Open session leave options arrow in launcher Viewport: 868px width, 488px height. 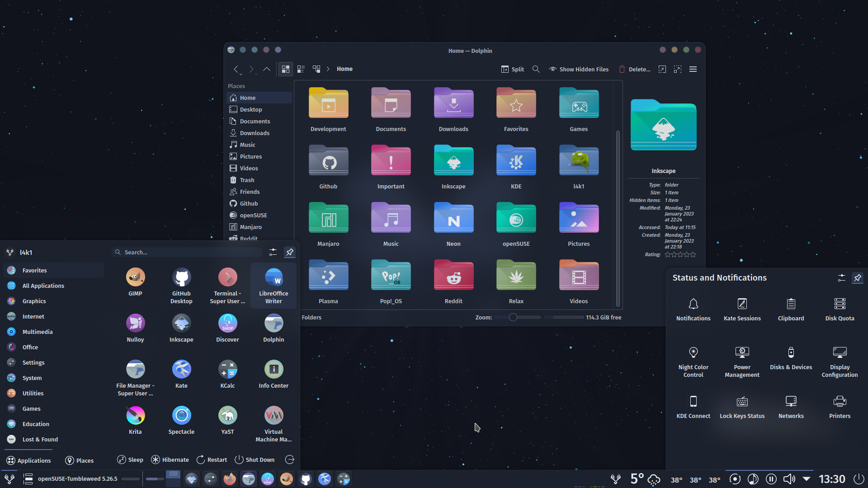pos(290,460)
